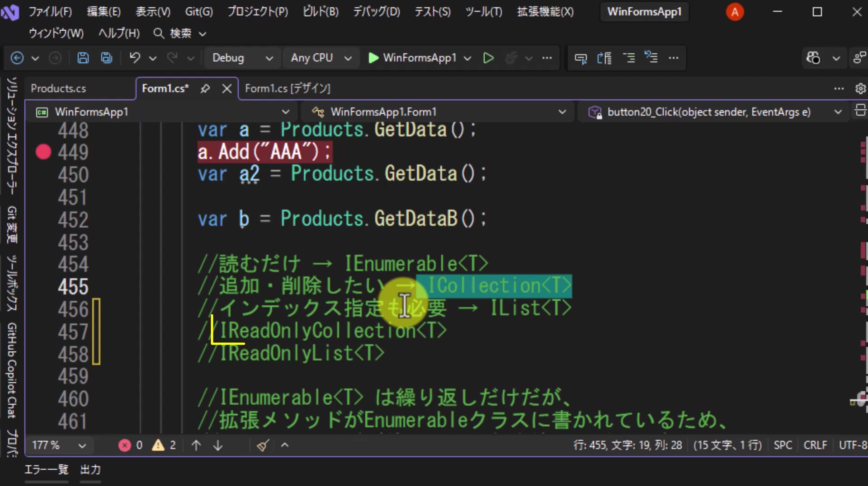Open the GitHub Copilot Chat side panel tab

(12, 370)
